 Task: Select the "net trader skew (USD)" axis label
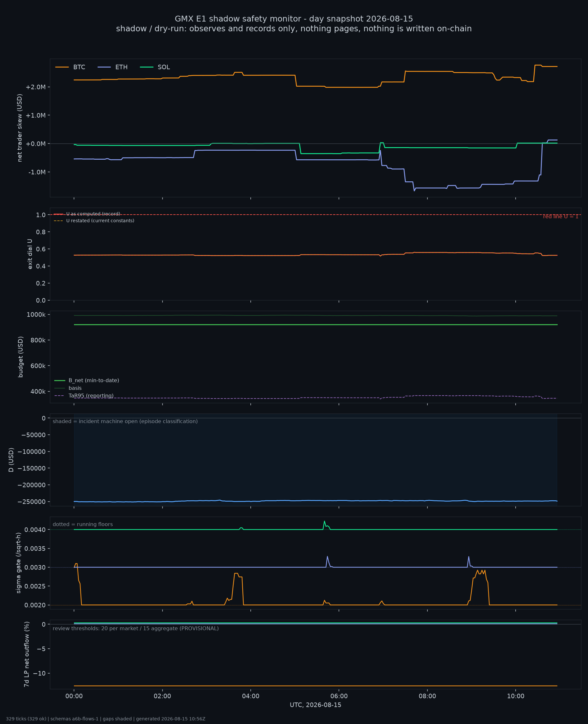[x=20, y=128]
